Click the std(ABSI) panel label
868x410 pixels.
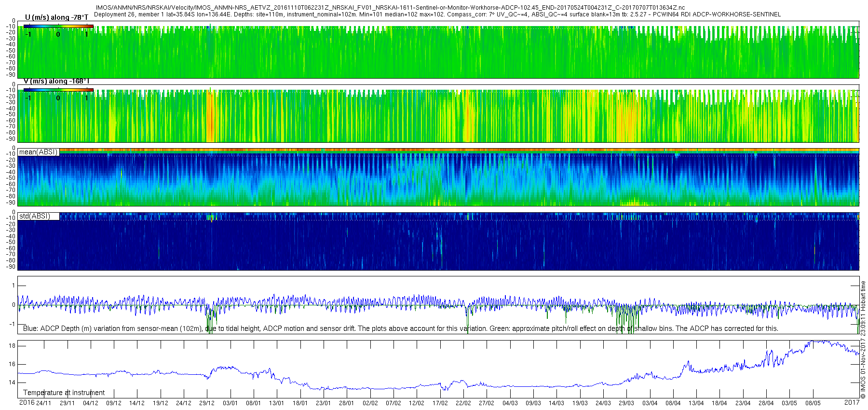[x=35, y=216]
